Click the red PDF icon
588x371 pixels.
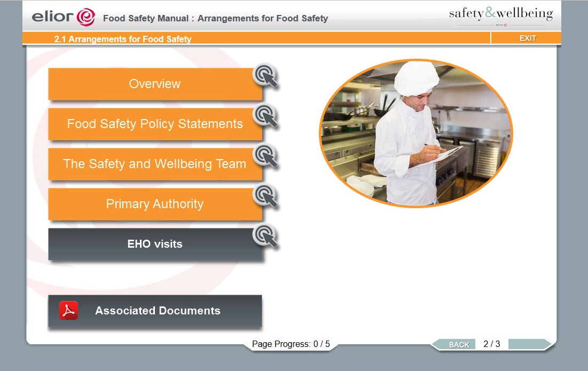[x=68, y=311]
